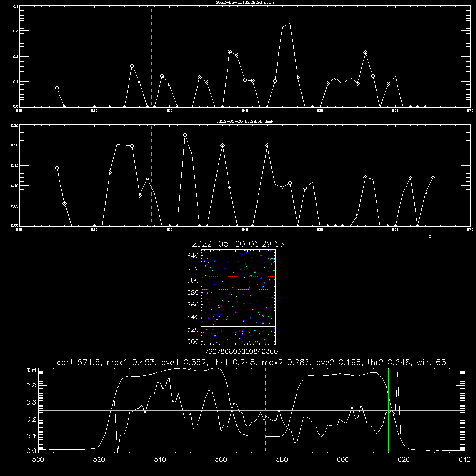The image size is (476, 476).
Task: Select the 'max2 0.285' value
Action: [x=286, y=362]
